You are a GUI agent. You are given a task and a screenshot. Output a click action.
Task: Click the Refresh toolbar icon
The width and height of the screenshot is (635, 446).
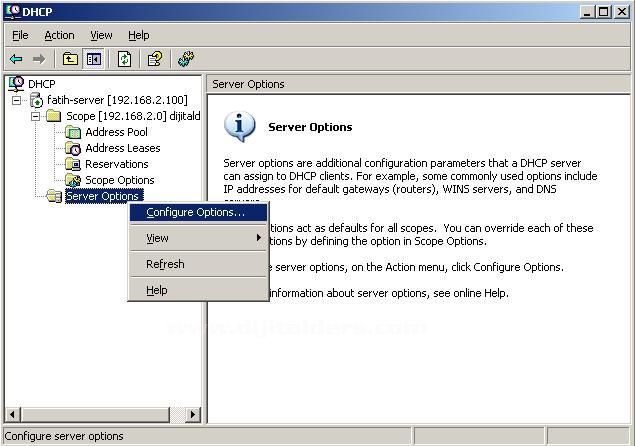click(x=124, y=59)
